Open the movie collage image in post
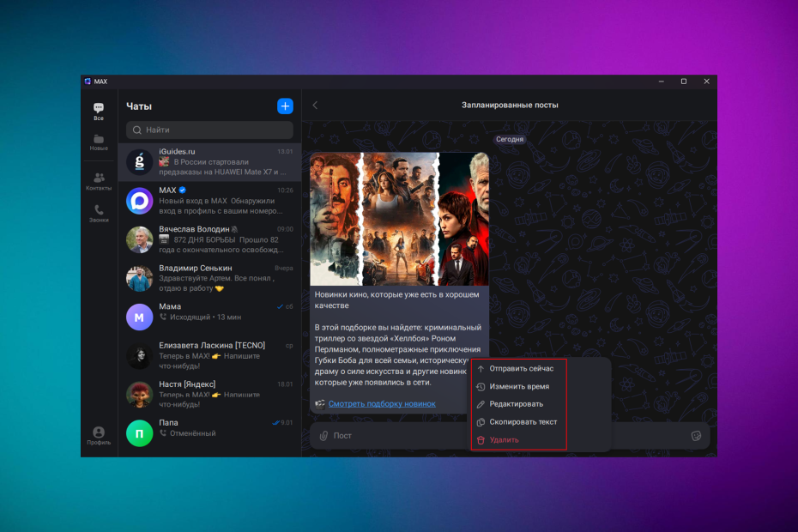This screenshot has height=532, width=798. [400, 219]
